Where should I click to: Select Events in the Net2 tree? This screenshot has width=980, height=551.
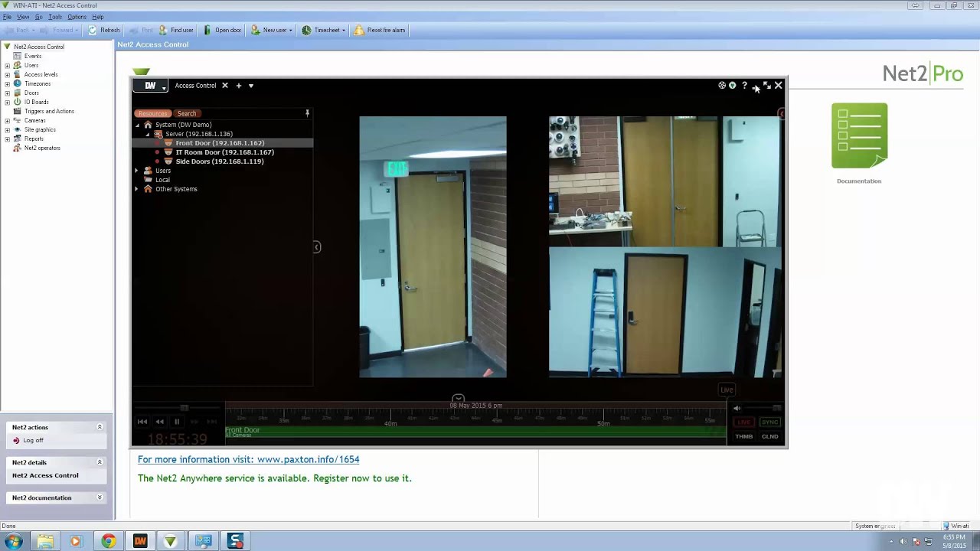point(32,56)
